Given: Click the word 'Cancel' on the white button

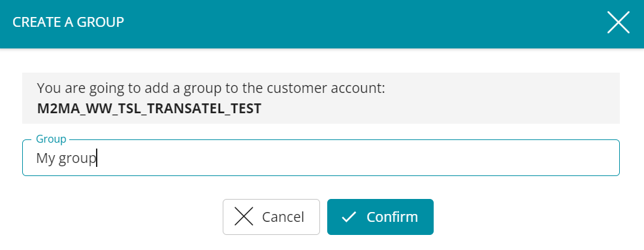Looking at the screenshot, I should click(x=283, y=217).
